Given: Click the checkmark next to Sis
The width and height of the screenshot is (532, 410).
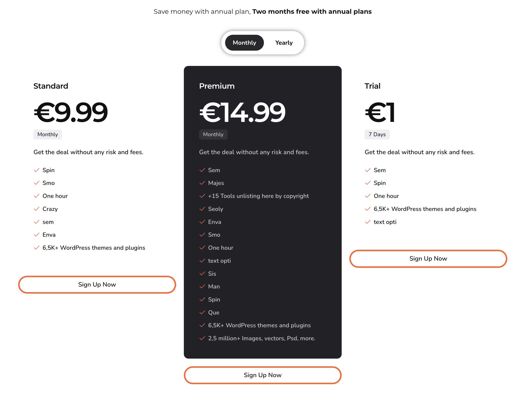Looking at the screenshot, I should click(x=202, y=273).
